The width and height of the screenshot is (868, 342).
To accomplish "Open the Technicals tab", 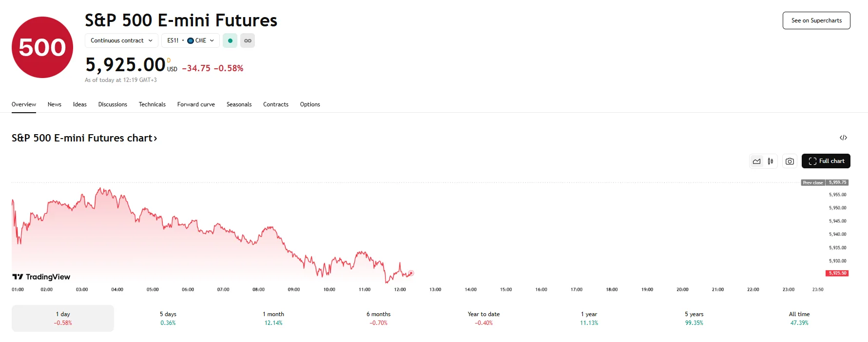I will pyautogui.click(x=152, y=104).
